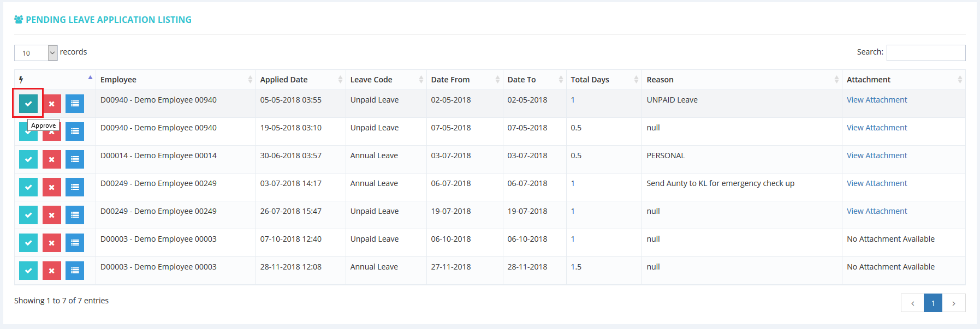The width and height of the screenshot is (980, 329).
Task: Click the Search input field
Action: point(925,53)
